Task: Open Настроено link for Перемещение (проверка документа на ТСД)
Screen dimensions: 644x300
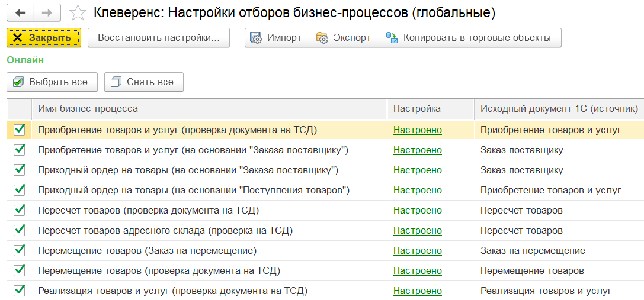Action: pos(417,271)
